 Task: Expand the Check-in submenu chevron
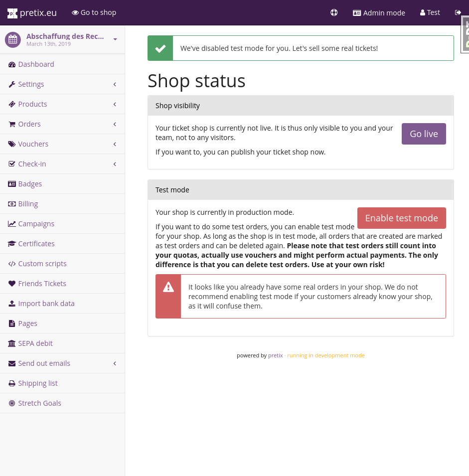coord(115,164)
